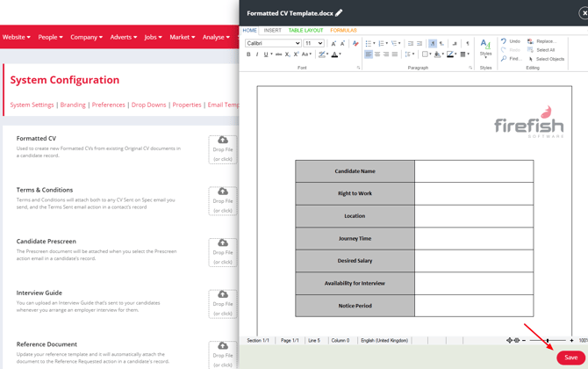
Task: Save the Formatted CV Template
Action: tap(570, 358)
